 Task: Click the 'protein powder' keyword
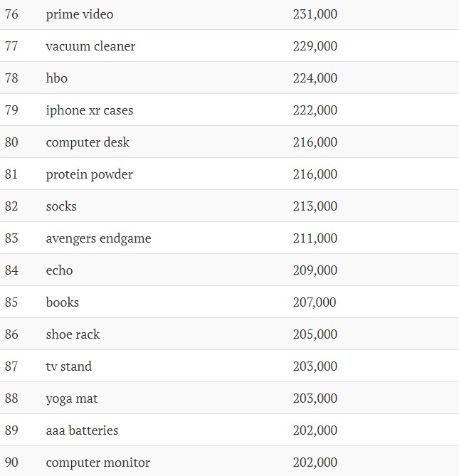(x=89, y=174)
